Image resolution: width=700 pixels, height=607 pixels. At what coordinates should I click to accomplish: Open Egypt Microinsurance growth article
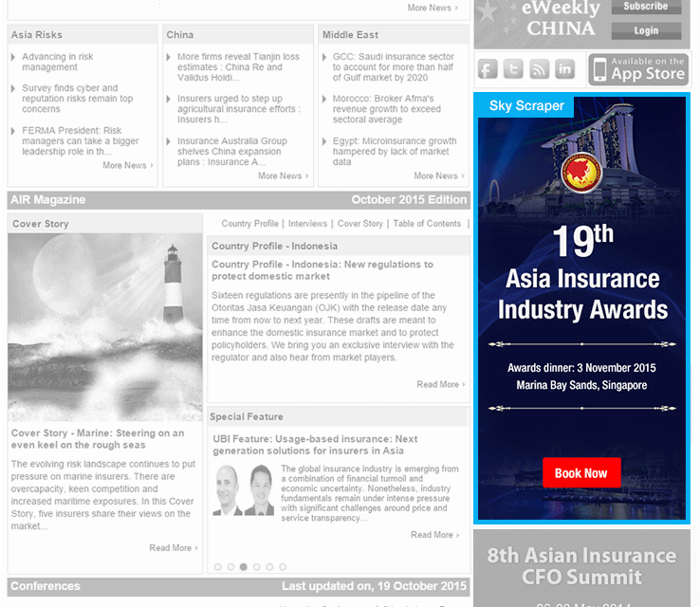(395, 152)
